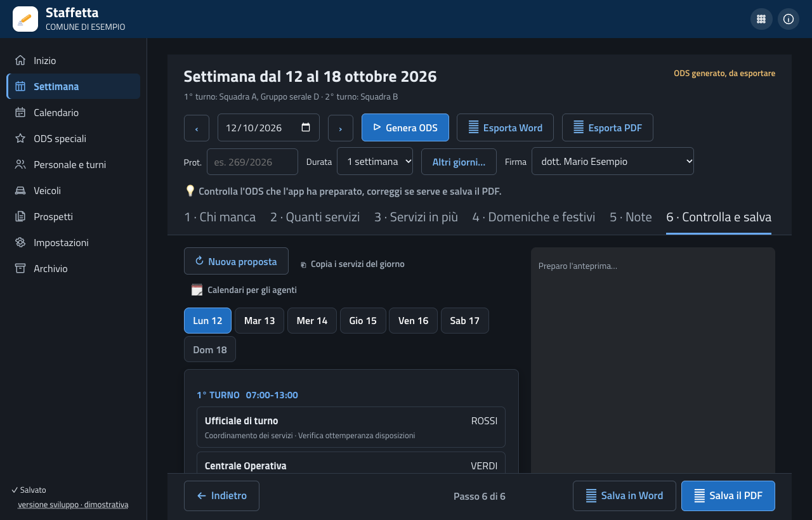Open the apps grid icon in header
Image resolution: width=812 pixels, height=520 pixels.
point(761,19)
